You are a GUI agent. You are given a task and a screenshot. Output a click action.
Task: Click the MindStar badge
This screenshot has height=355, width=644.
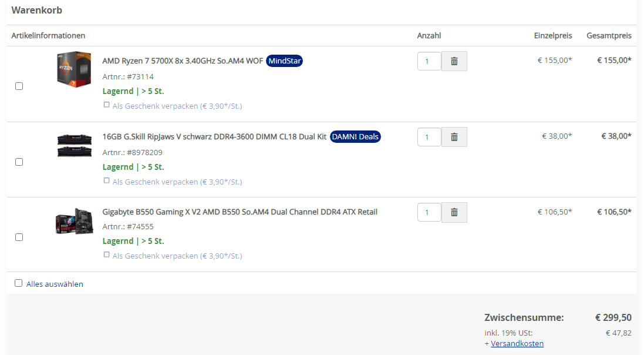(x=284, y=61)
